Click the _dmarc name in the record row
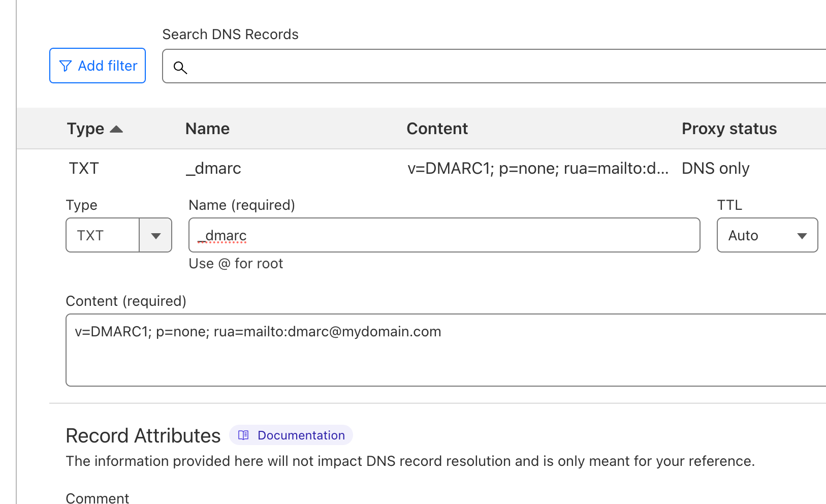Viewport: 826px width, 504px height. point(213,169)
